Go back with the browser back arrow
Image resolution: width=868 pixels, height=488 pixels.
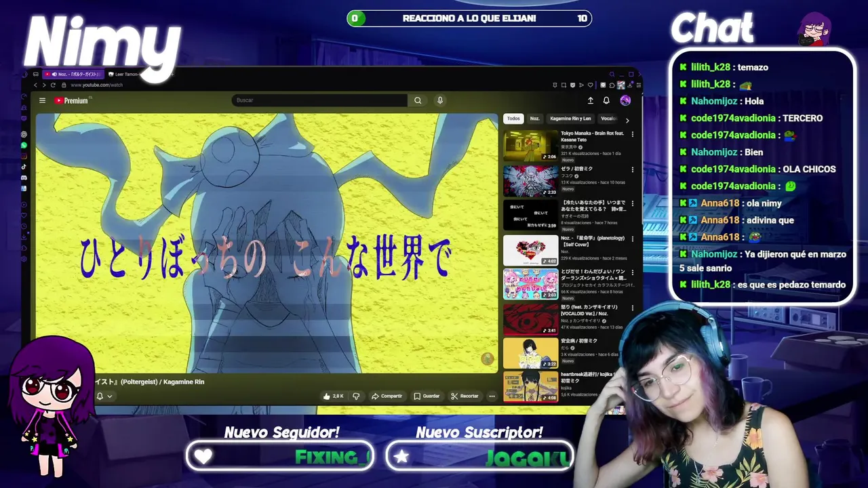tap(36, 85)
